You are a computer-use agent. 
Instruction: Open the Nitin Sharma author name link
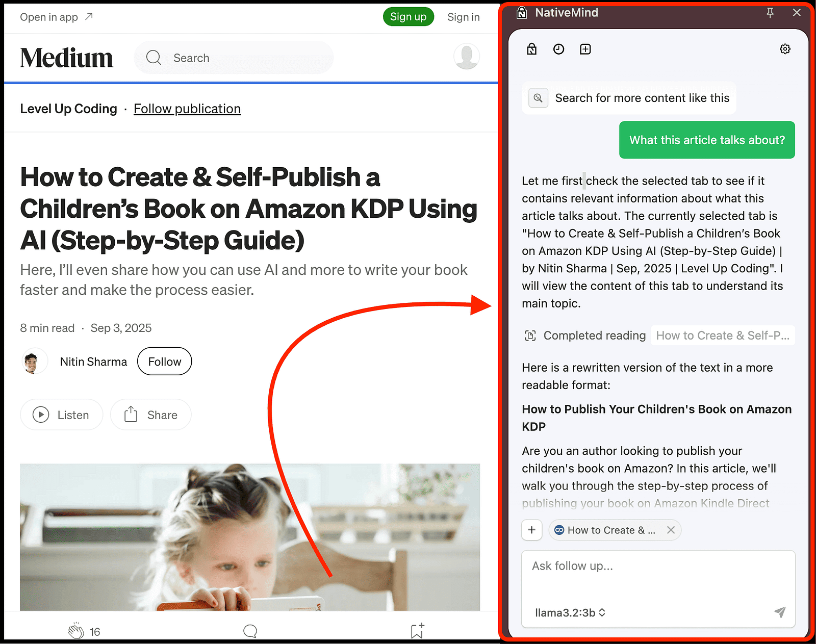pos(93,362)
